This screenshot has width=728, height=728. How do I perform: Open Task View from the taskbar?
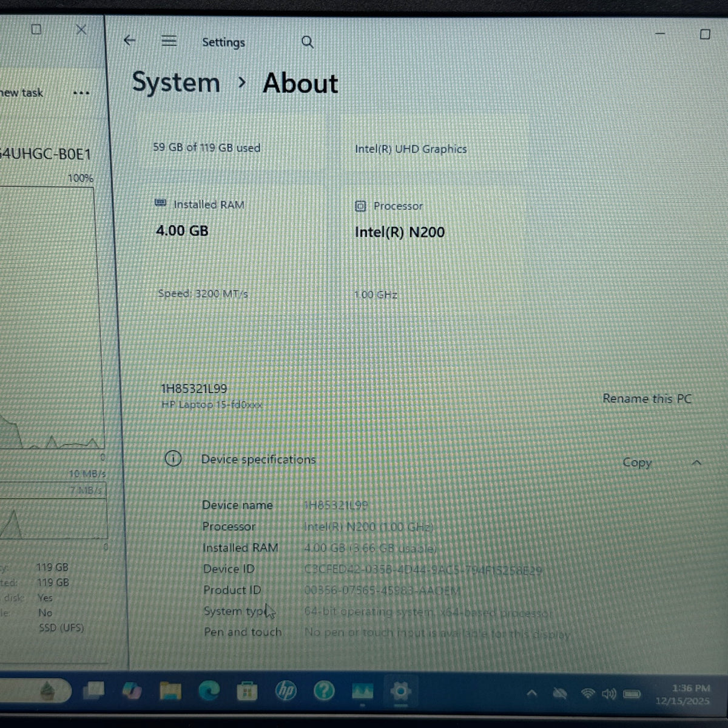tap(94, 690)
